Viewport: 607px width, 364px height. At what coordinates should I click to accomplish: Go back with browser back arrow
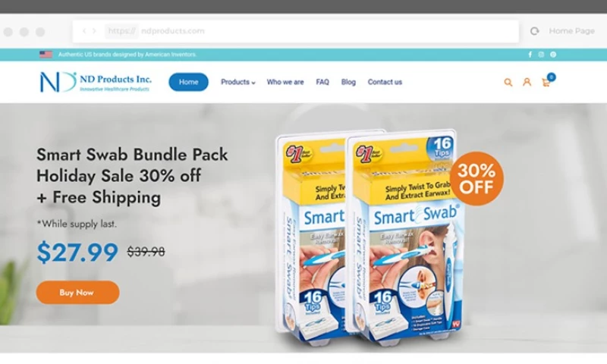84,31
